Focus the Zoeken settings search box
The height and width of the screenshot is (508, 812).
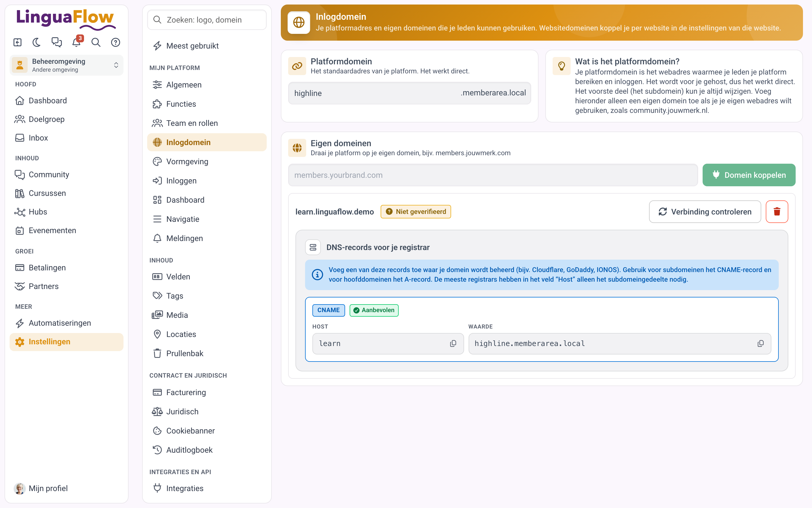pos(207,20)
